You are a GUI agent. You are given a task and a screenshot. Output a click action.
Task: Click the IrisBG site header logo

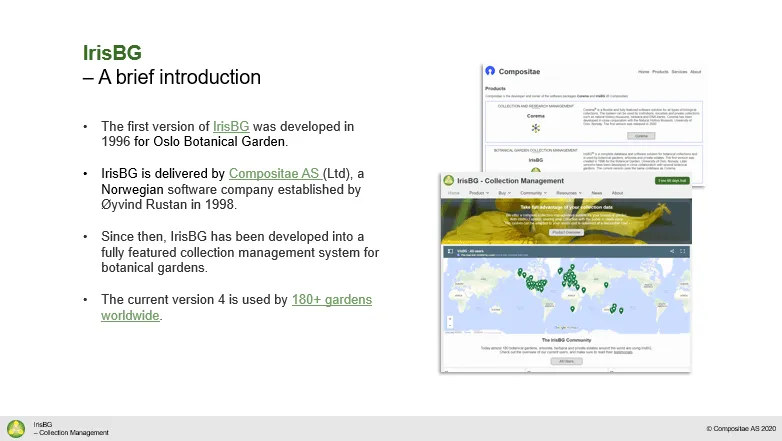pyautogui.click(x=448, y=180)
